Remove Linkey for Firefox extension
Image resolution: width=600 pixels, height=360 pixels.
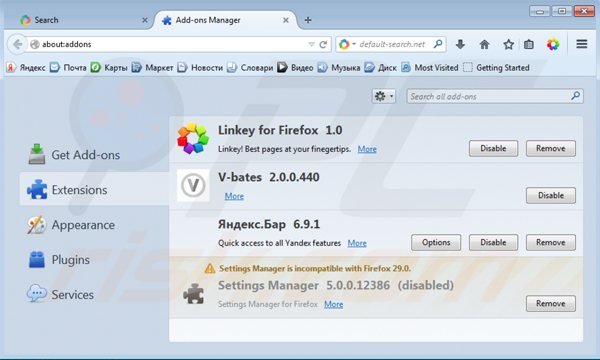click(551, 148)
